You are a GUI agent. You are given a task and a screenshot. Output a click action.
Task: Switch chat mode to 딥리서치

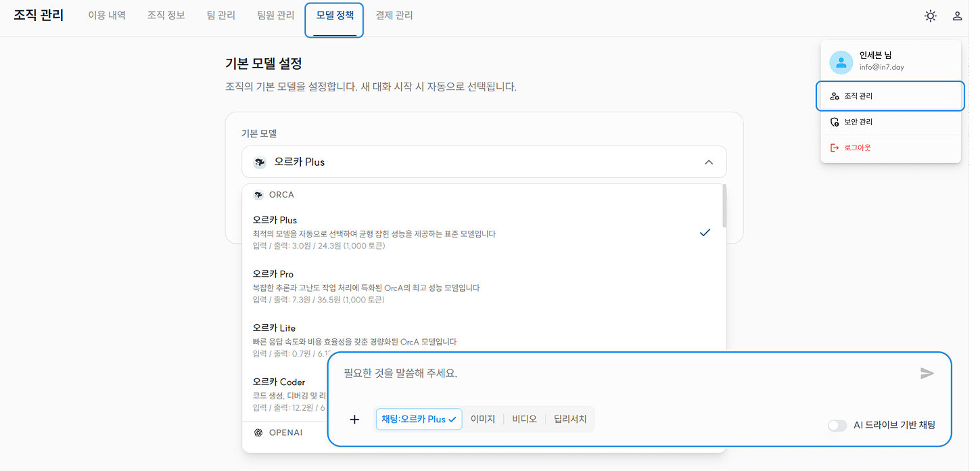[570, 420]
